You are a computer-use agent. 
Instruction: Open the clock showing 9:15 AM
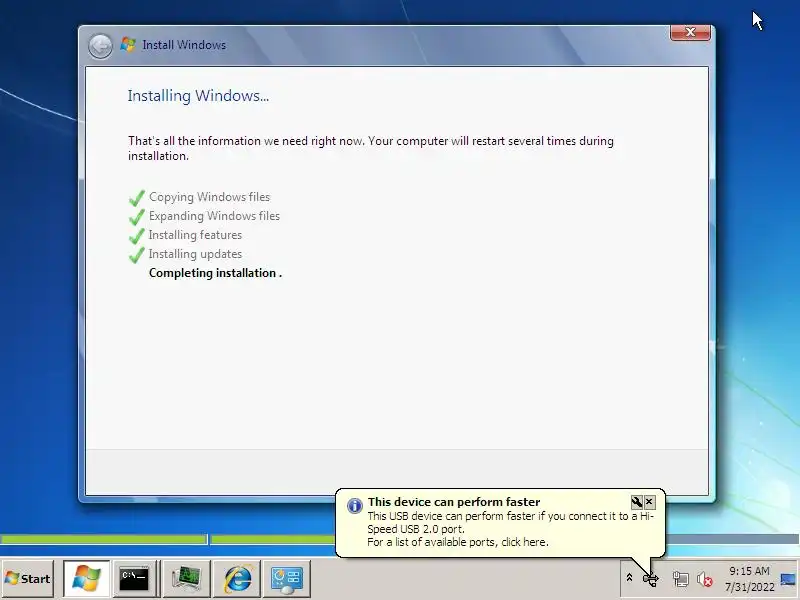[x=749, y=571]
